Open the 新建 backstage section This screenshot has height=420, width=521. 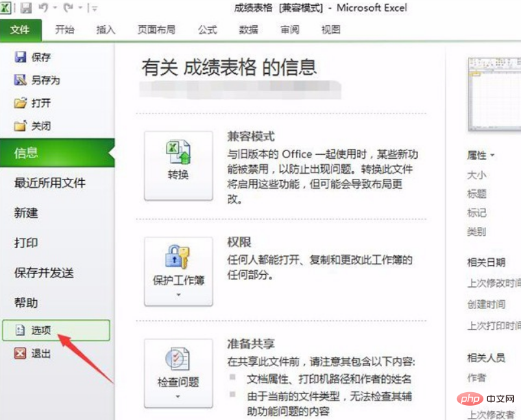tap(26, 213)
